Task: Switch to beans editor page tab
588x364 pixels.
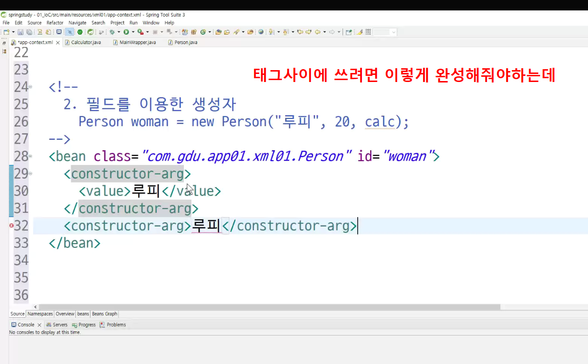Action: (83, 314)
